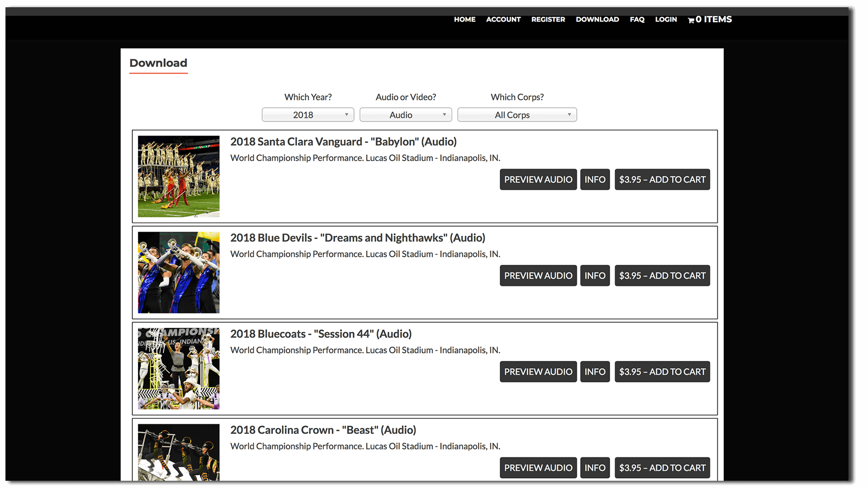Image resolution: width=868 pixels, height=488 pixels.
Task: Click the Register nav link
Action: 548,19
